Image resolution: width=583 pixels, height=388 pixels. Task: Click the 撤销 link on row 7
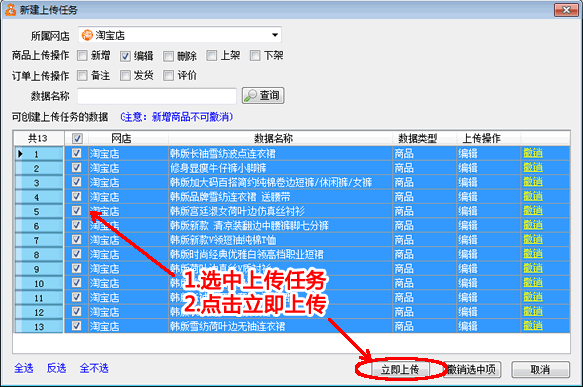(x=533, y=240)
